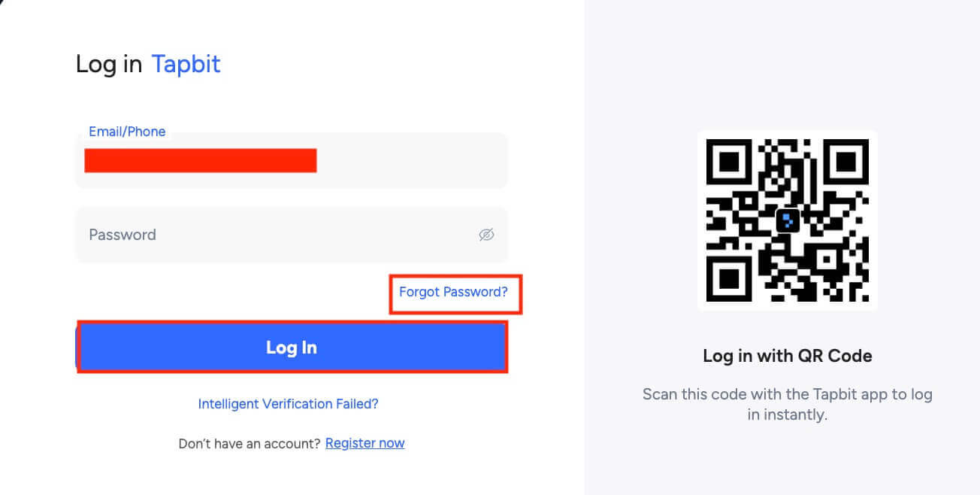This screenshot has width=980, height=495.
Task: Click the "Log in" heading text
Action: pos(109,65)
